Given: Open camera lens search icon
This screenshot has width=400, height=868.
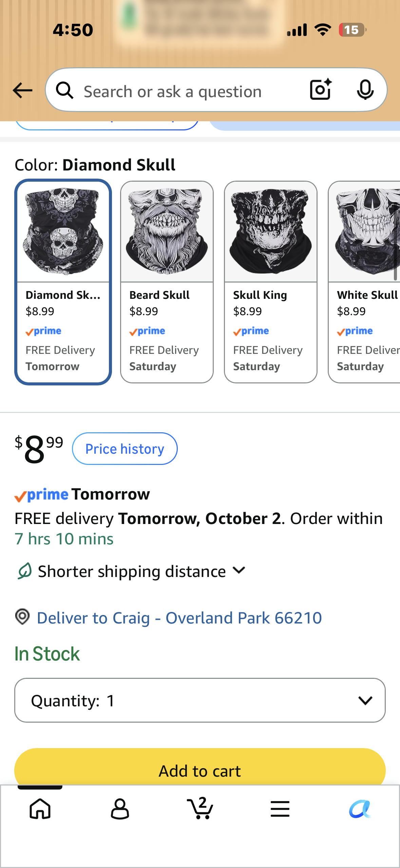Looking at the screenshot, I should [x=321, y=89].
